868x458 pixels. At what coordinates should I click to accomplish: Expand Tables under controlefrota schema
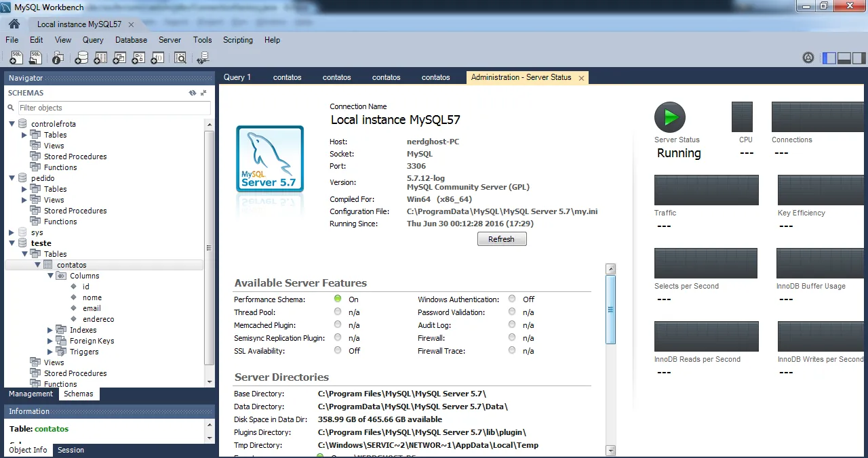coord(24,135)
